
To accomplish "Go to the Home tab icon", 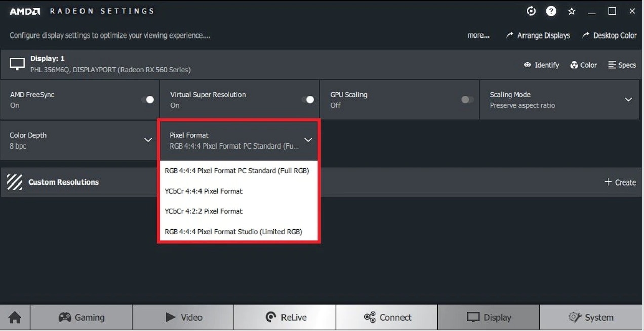I will pyautogui.click(x=15, y=318).
